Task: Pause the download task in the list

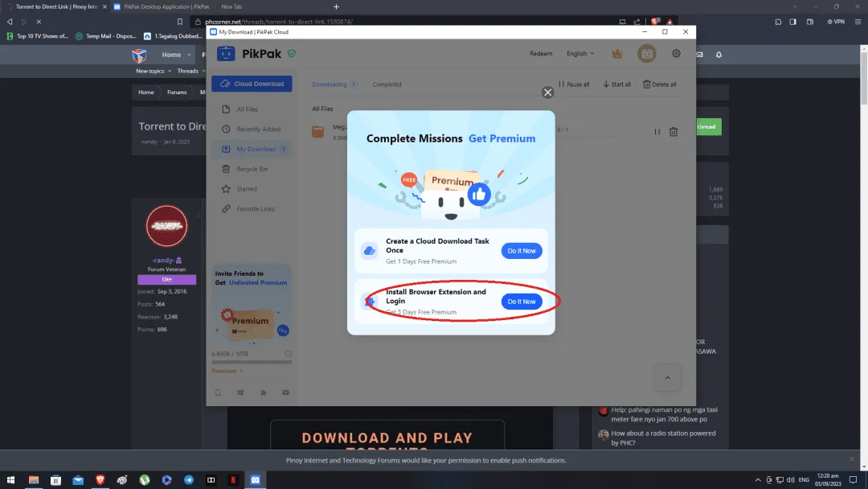Action: click(x=657, y=132)
